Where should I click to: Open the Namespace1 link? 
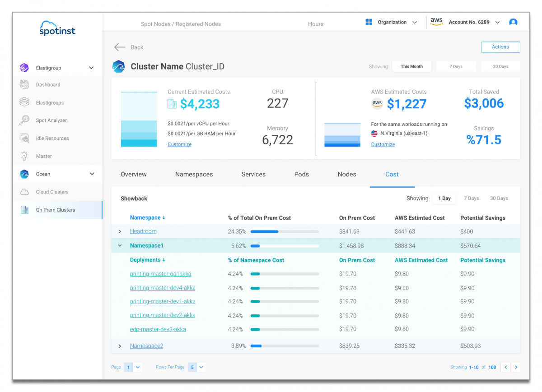146,246
